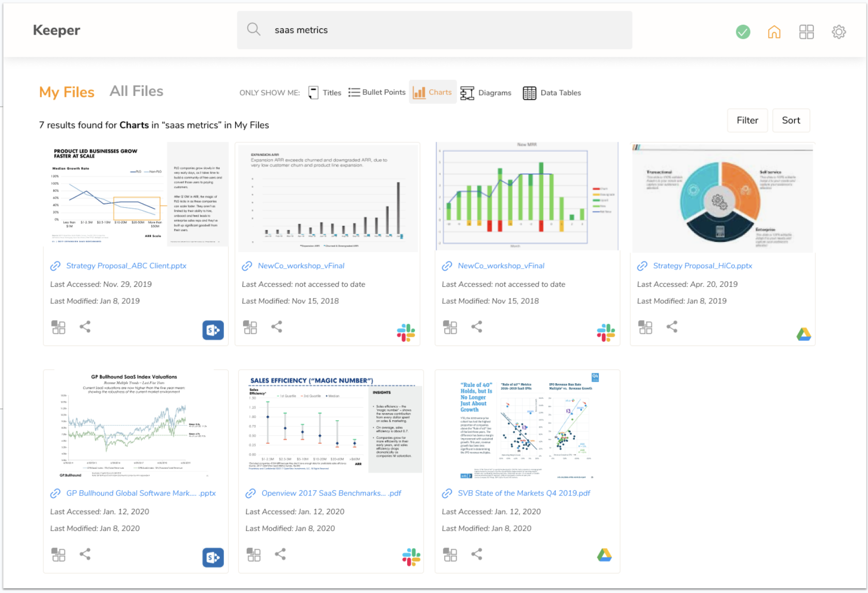Filter results to Bullet Points only

[x=377, y=92]
